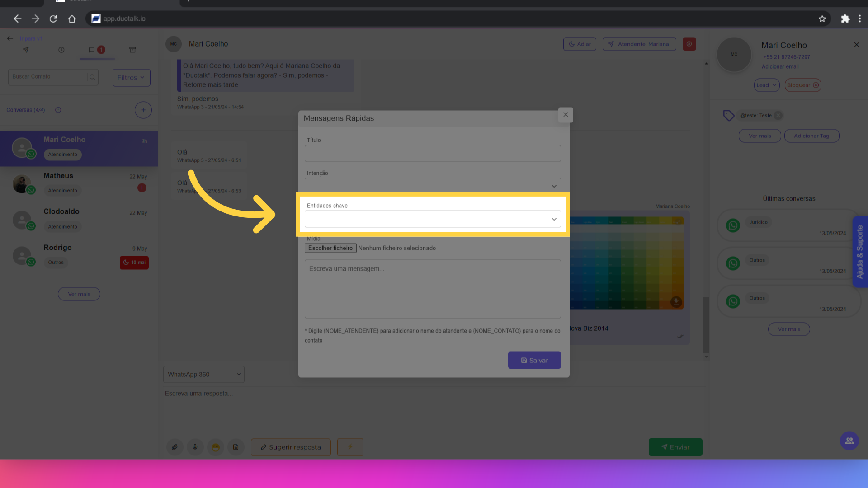Open the Filtros dropdown
This screenshot has width=868, height=488.
[131, 78]
